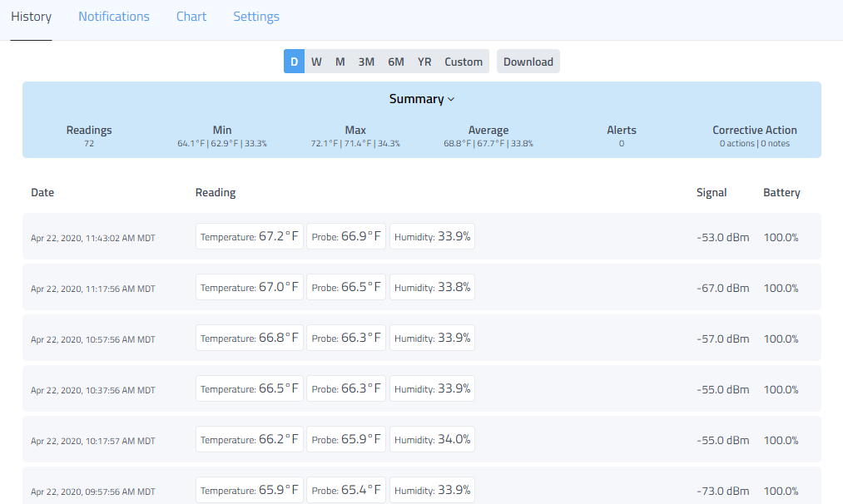Open the 0 actions link

(x=737, y=144)
